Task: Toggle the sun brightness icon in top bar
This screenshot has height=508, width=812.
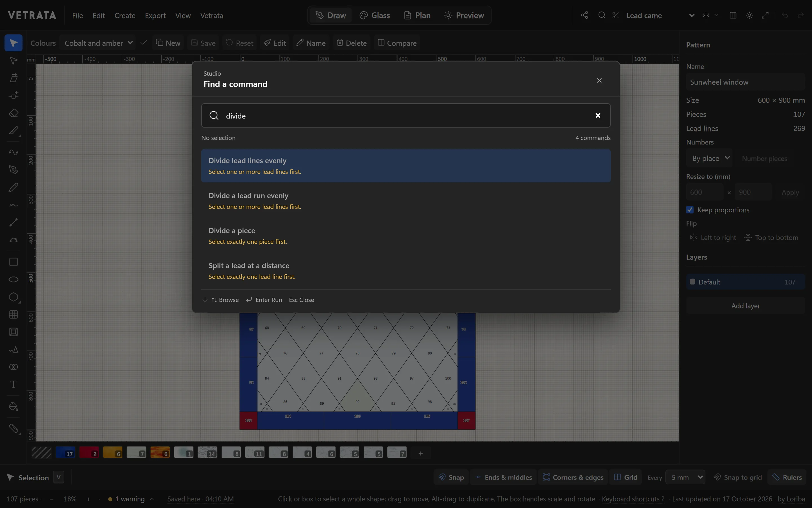Action: click(x=749, y=15)
